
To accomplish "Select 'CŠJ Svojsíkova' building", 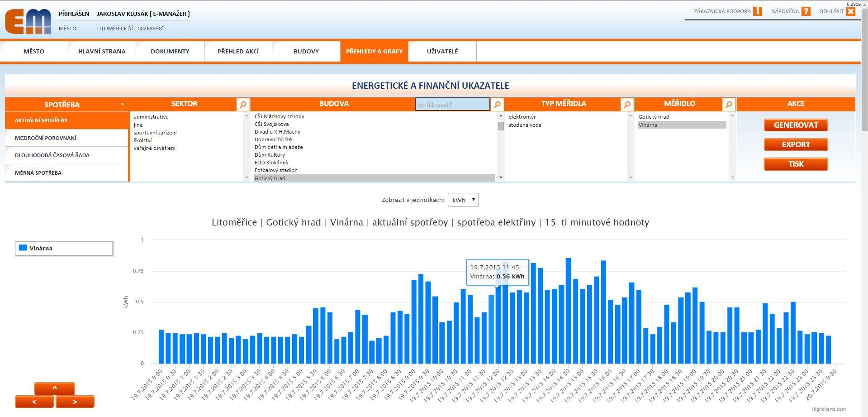I will coord(271,124).
